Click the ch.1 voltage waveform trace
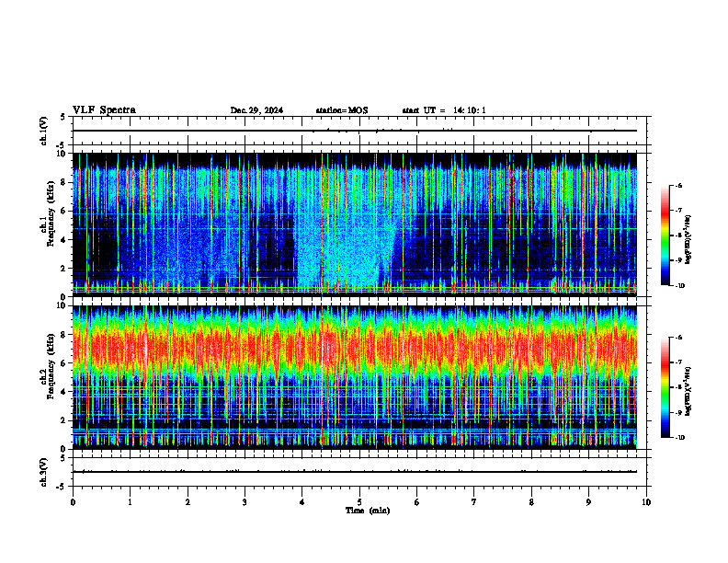728x563 pixels. point(355,131)
